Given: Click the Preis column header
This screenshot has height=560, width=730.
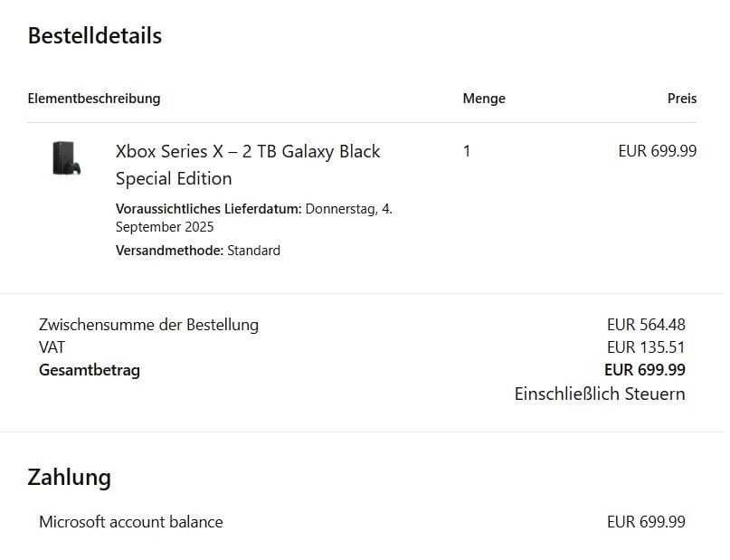Looking at the screenshot, I should point(682,99).
